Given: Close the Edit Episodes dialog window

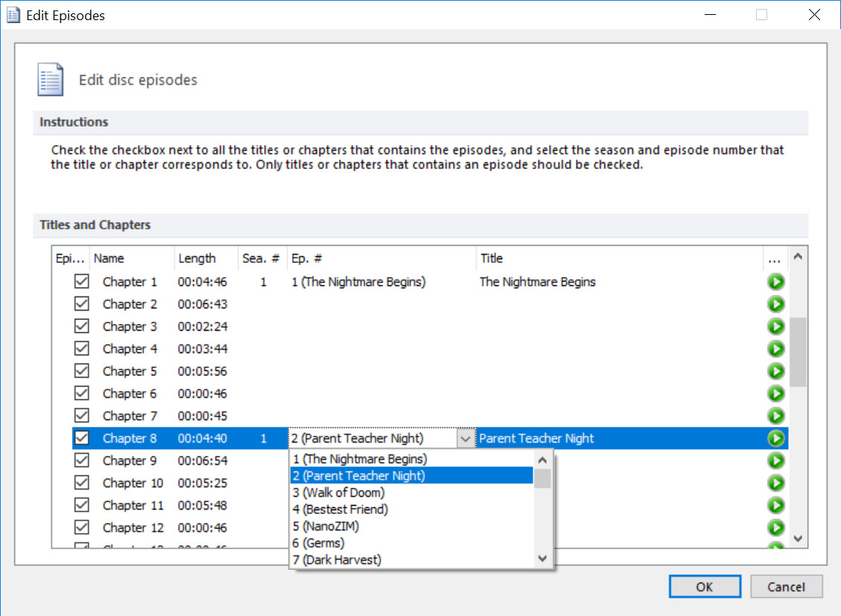Looking at the screenshot, I should pyautogui.click(x=814, y=15).
